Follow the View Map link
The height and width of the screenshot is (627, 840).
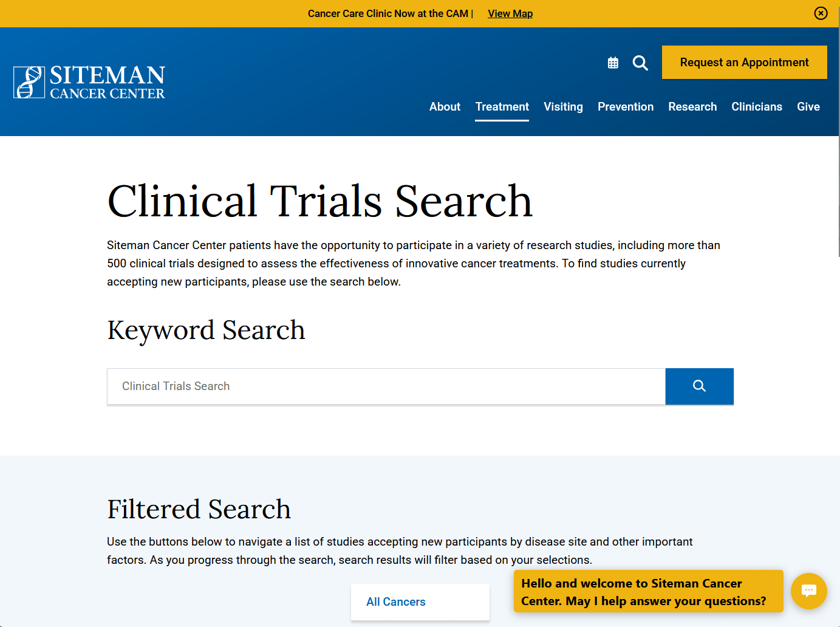510,13
